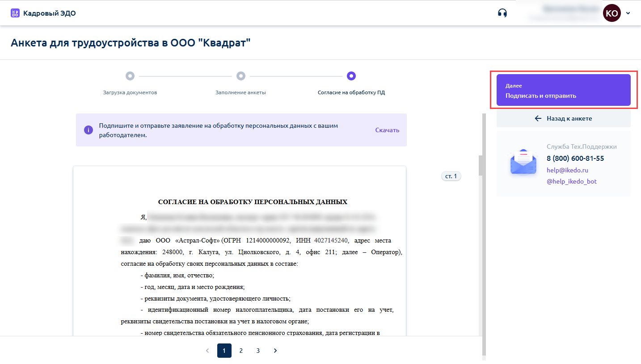Click the KO user avatar

click(611, 13)
